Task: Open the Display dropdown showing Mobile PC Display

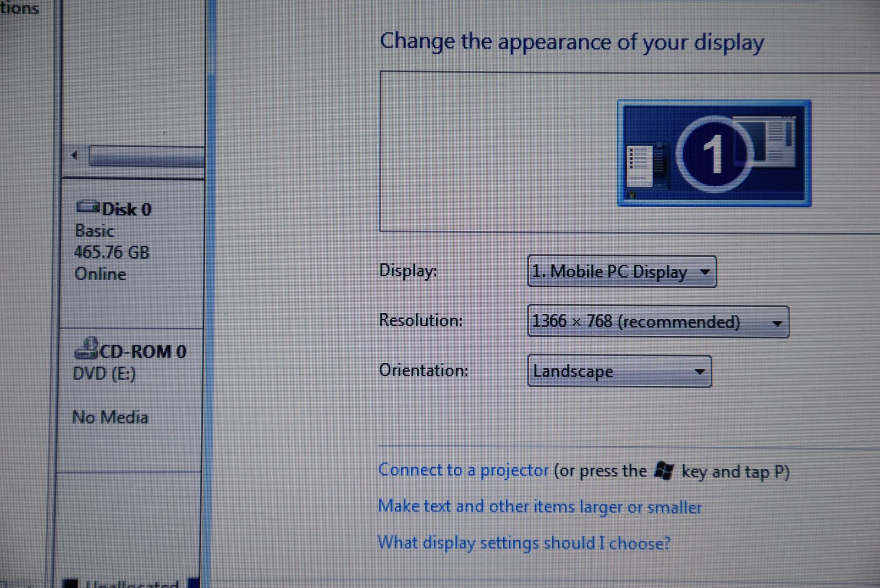Action: (x=621, y=271)
